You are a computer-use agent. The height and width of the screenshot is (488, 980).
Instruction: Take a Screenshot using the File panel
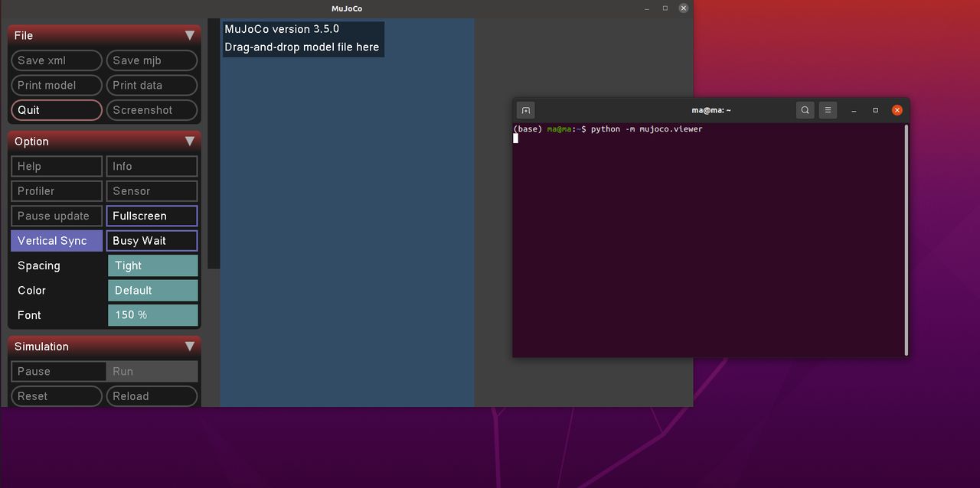(152, 110)
